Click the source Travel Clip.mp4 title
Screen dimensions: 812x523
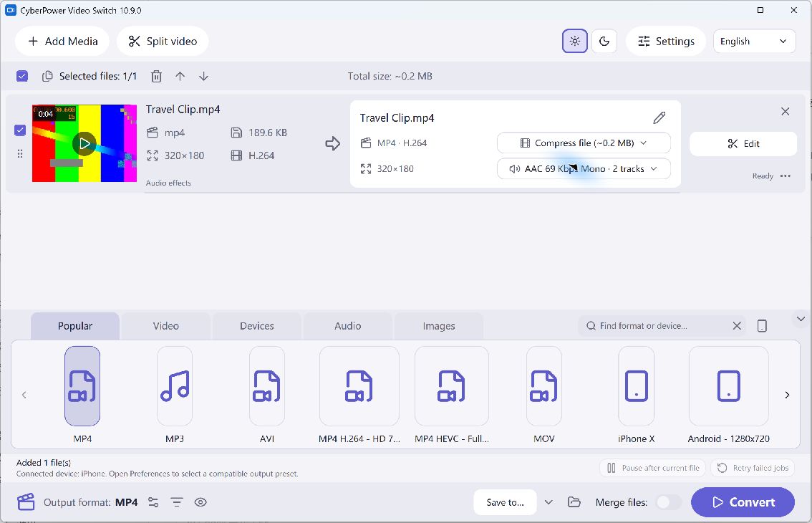[183, 110]
